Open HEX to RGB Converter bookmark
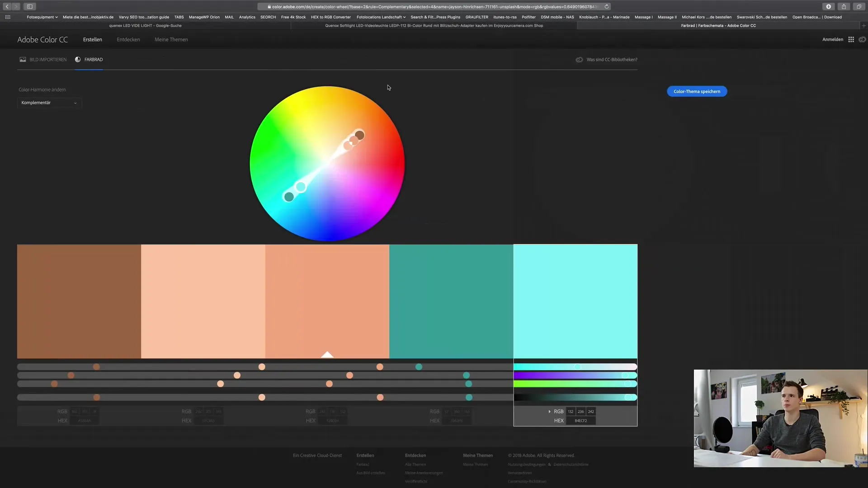 click(331, 17)
